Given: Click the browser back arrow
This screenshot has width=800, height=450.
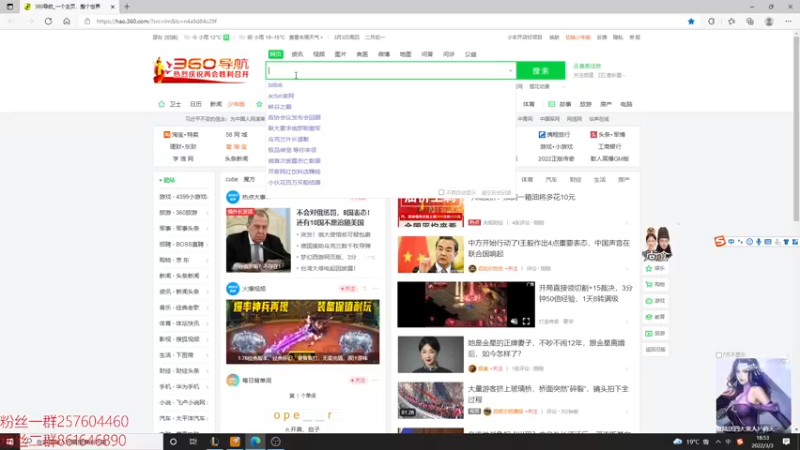Looking at the screenshot, I should pos(11,21).
